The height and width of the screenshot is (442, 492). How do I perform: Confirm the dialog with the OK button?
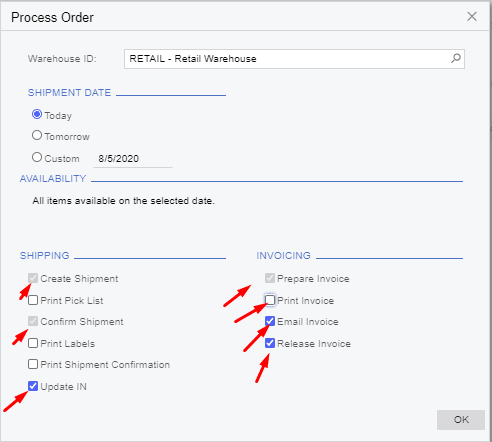(461, 420)
